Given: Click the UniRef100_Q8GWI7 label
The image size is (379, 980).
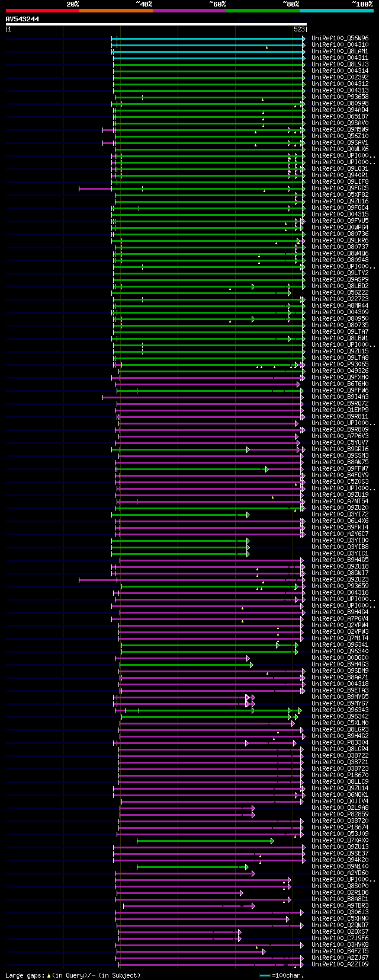Looking at the screenshot, I should 340,573.
